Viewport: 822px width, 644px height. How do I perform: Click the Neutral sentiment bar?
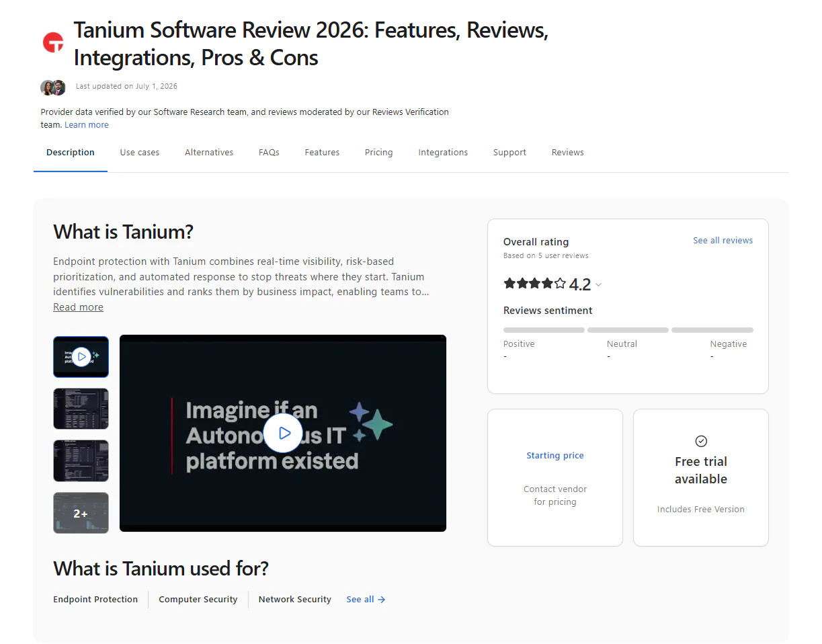pos(628,330)
